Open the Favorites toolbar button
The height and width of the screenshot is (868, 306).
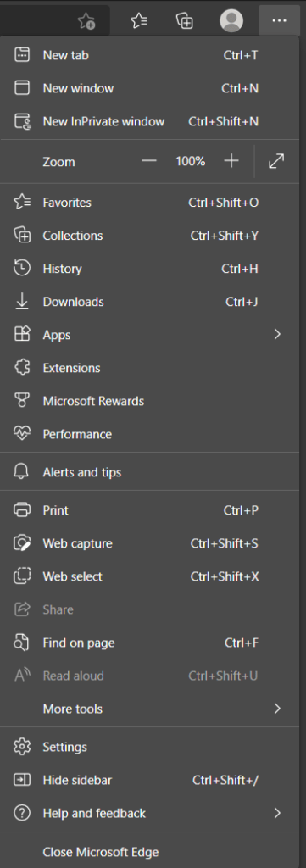[139, 21]
